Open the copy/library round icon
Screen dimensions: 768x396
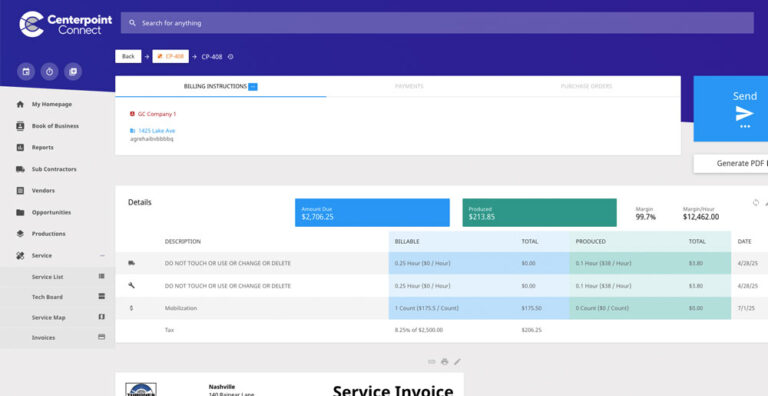pyautogui.click(x=73, y=72)
